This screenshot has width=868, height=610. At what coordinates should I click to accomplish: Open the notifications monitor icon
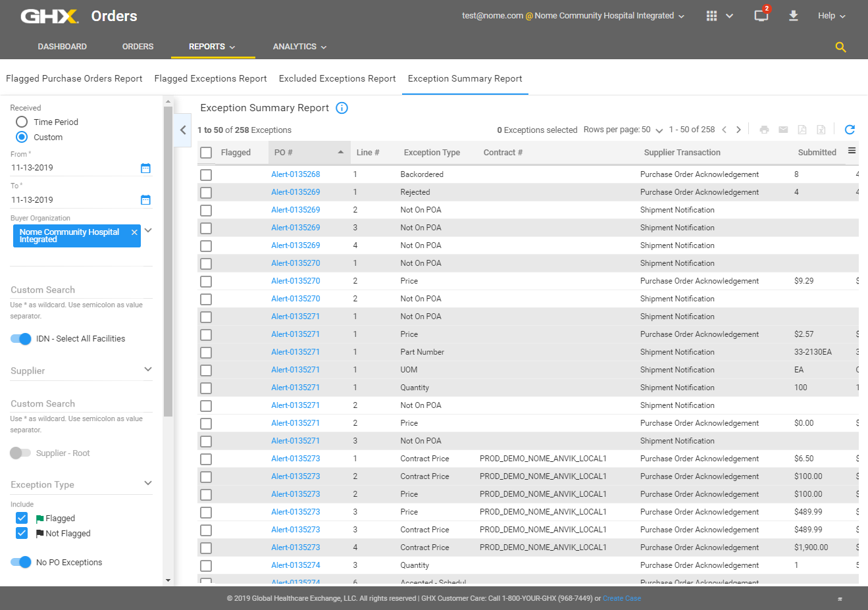[x=761, y=16]
